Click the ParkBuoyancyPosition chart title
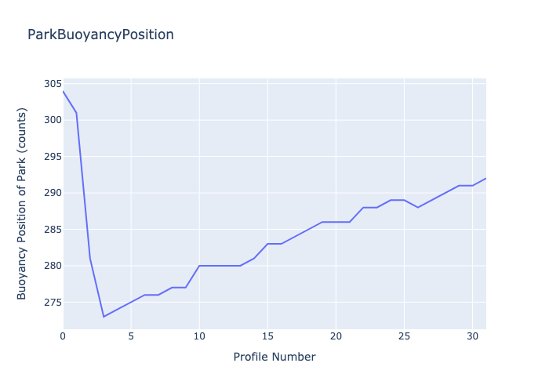The image size is (549, 392). (x=100, y=34)
